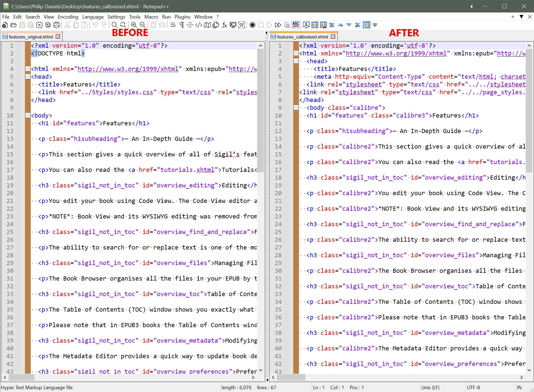Click the Zoom In icon
Viewport: 534px width, 392px height.
pyautogui.click(x=134, y=25)
